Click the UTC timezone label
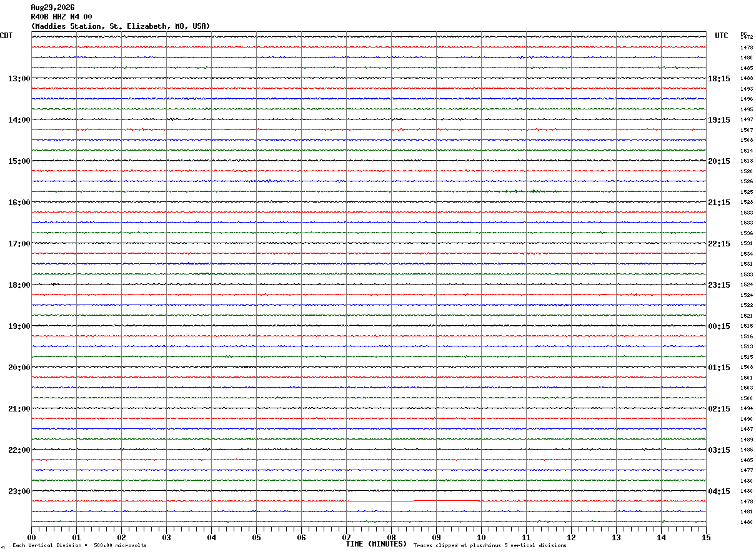756x554 pixels. coord(722,36)
